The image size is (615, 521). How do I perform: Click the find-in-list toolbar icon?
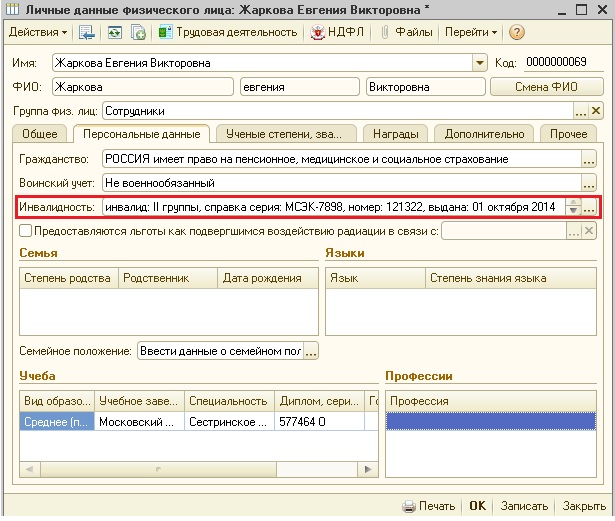coord(87,33)
